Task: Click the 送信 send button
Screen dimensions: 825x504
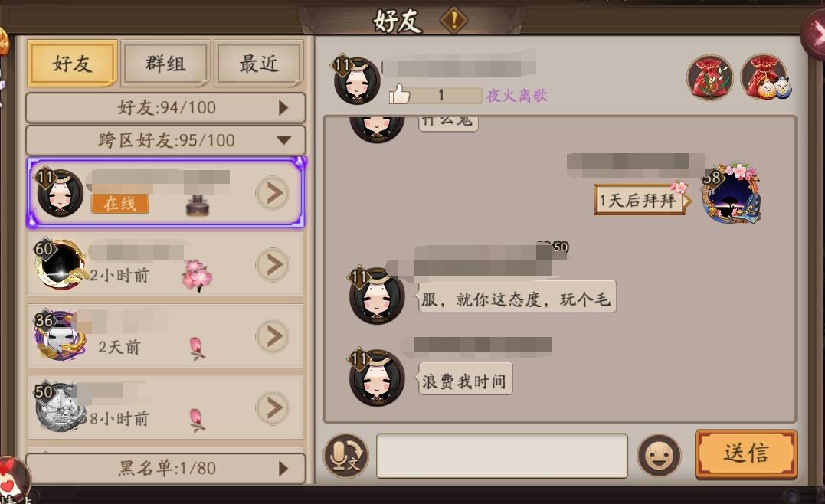Action: coord(746,454)
